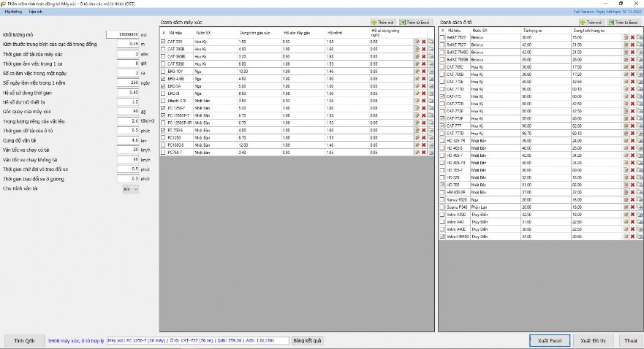The height and width of the screenshot is (349, 644).
Task: Click the edit icon for CAT 320 row
Action: click(x=417, y=42)
